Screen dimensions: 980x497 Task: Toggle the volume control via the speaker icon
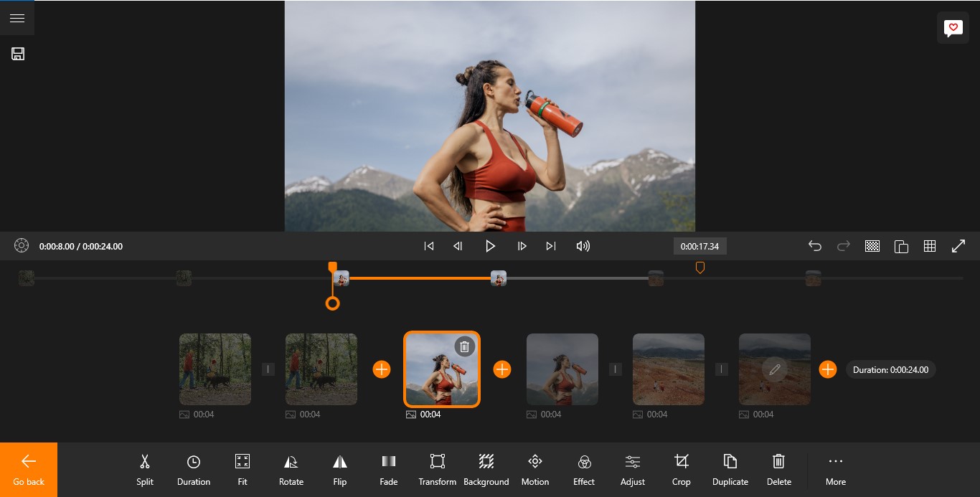coord(583,246)
